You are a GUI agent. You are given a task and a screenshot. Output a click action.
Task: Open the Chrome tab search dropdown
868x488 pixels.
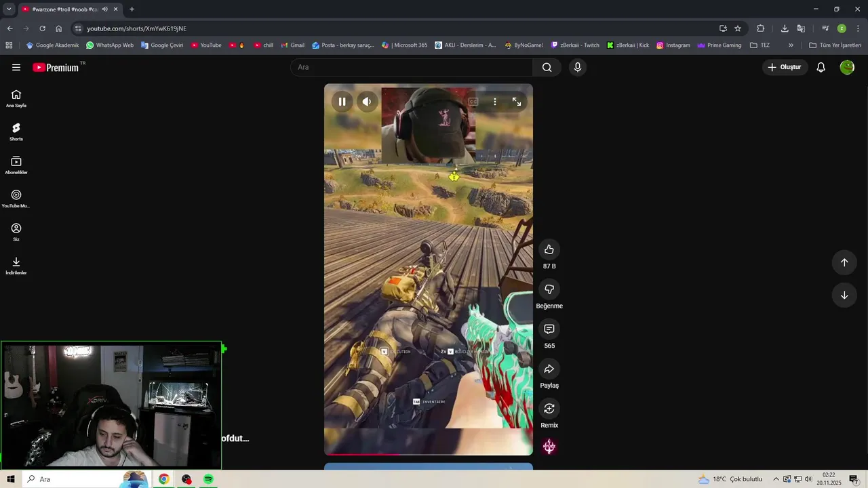(x=9, y=9)
